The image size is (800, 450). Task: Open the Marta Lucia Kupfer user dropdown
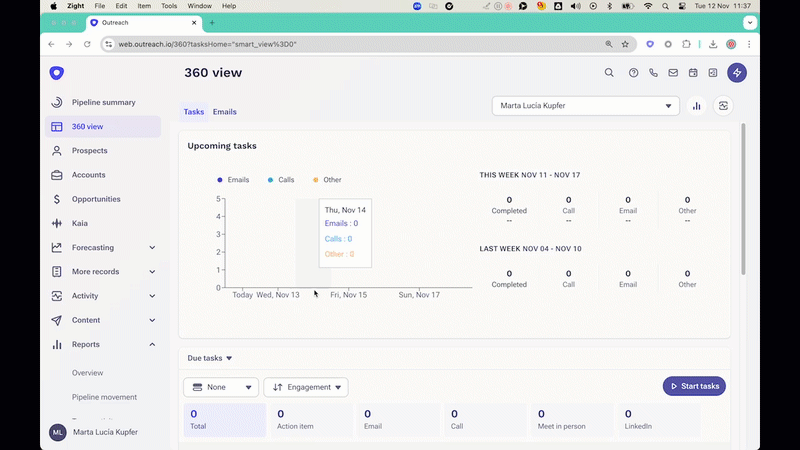(x=585, y=106)
